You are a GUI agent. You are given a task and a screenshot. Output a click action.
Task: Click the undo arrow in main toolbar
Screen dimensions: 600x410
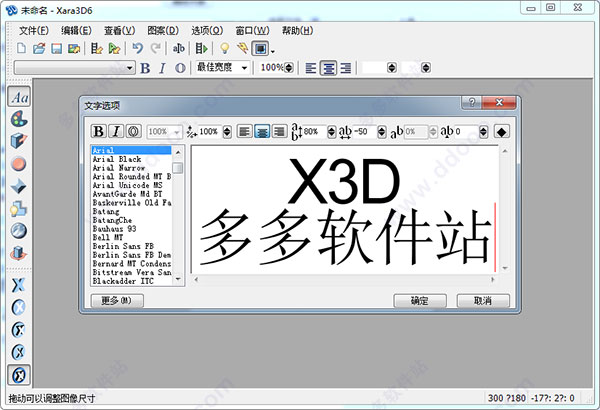tap(137, 48)
